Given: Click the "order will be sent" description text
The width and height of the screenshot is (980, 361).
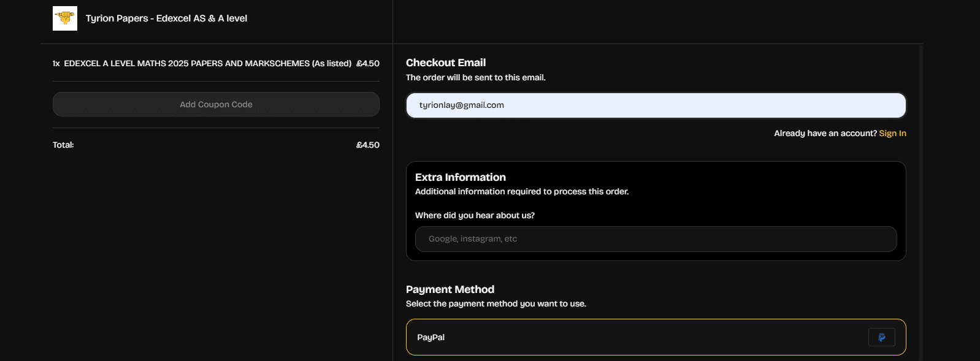Looking at the screenshot, I should pos(475,77).
